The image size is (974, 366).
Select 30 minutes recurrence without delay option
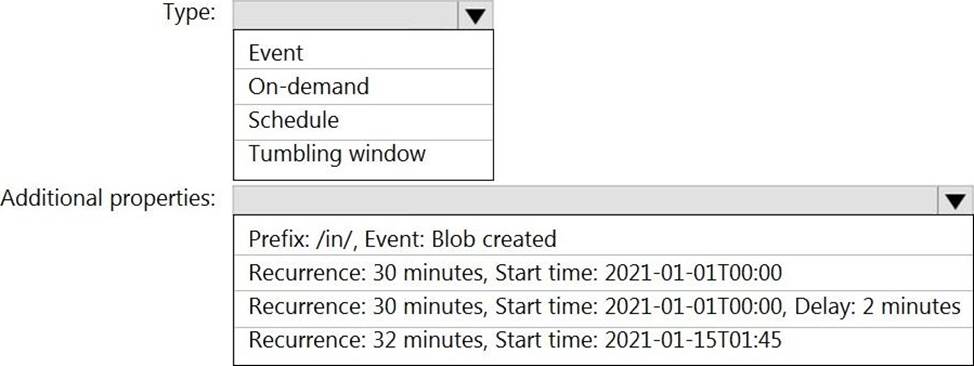point(603,272)
